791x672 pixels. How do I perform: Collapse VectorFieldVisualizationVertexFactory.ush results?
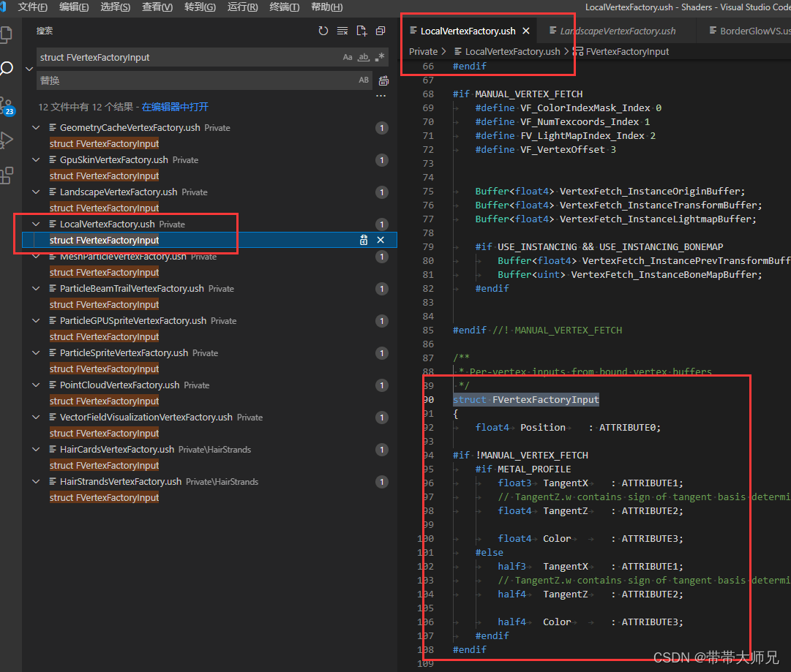pyautogui.click(x=36, y=418)
